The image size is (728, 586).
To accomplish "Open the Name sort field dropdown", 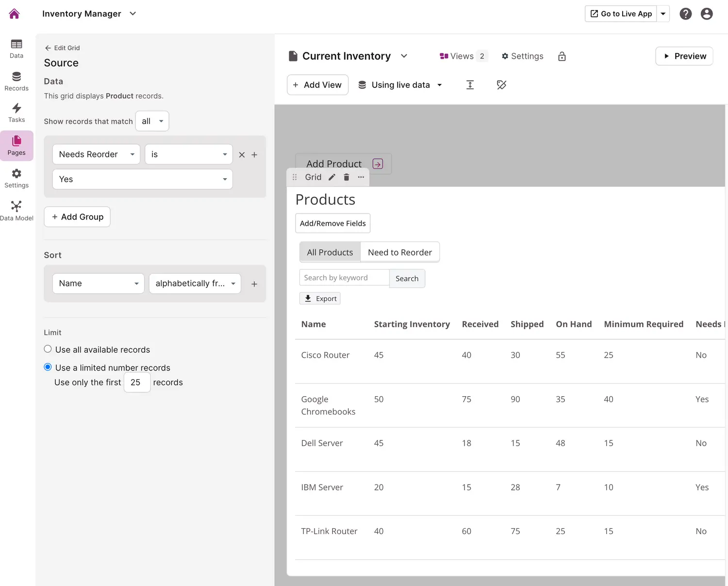I will pos(98,284).
